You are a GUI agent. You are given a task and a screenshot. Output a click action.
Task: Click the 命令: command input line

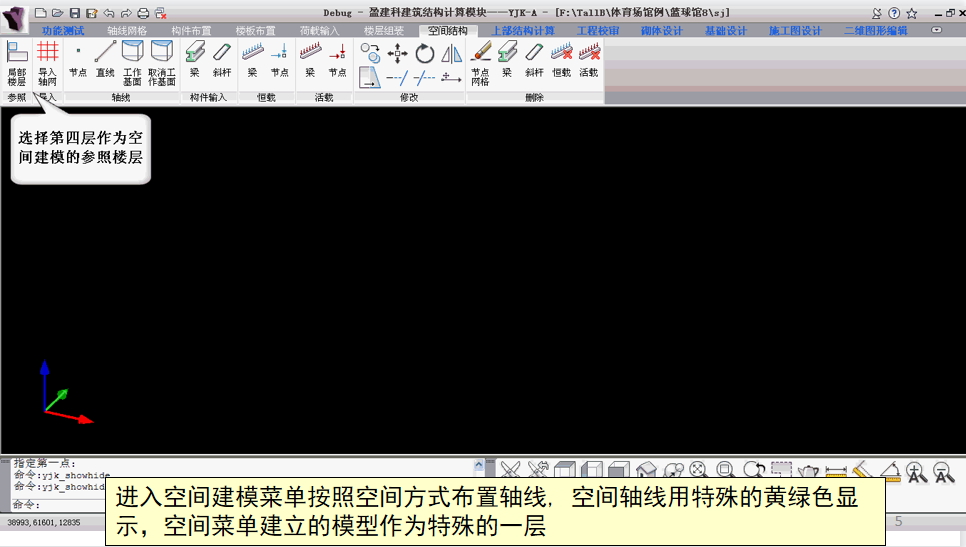59,504
